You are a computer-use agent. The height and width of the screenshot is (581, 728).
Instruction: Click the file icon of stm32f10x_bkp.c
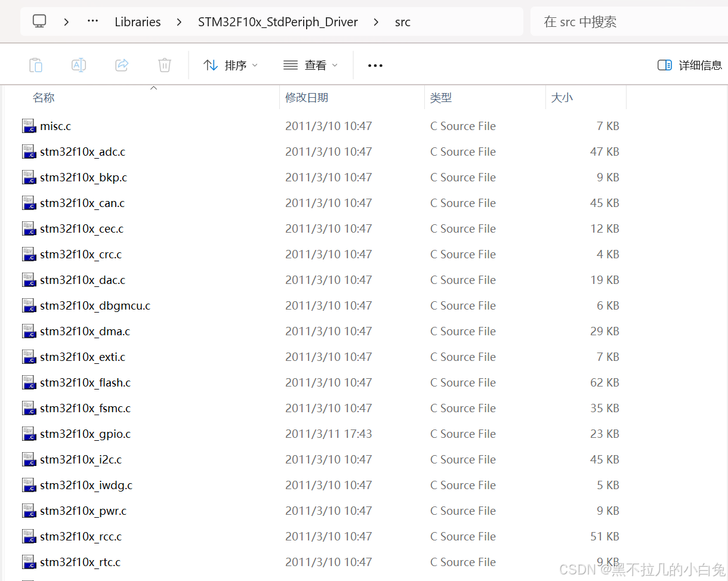29,177
